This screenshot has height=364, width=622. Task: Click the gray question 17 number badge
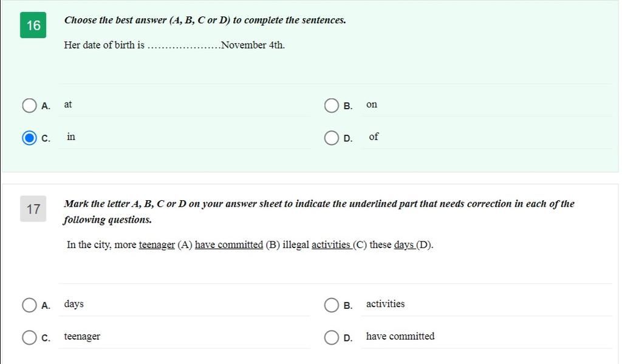tap(33, 209)
